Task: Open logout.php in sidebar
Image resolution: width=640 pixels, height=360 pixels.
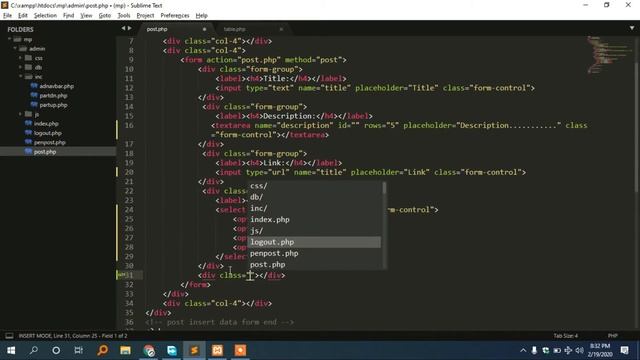Action: (48, 133)
